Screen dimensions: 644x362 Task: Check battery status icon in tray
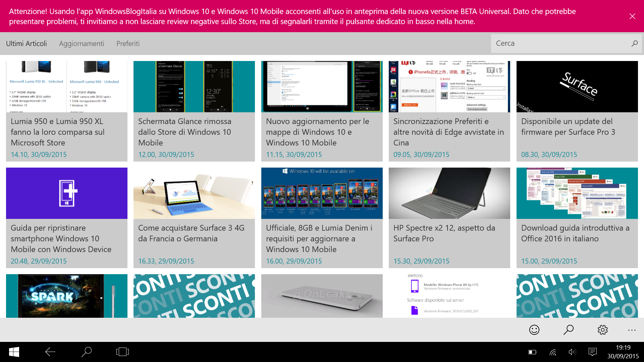pos(533,352)
